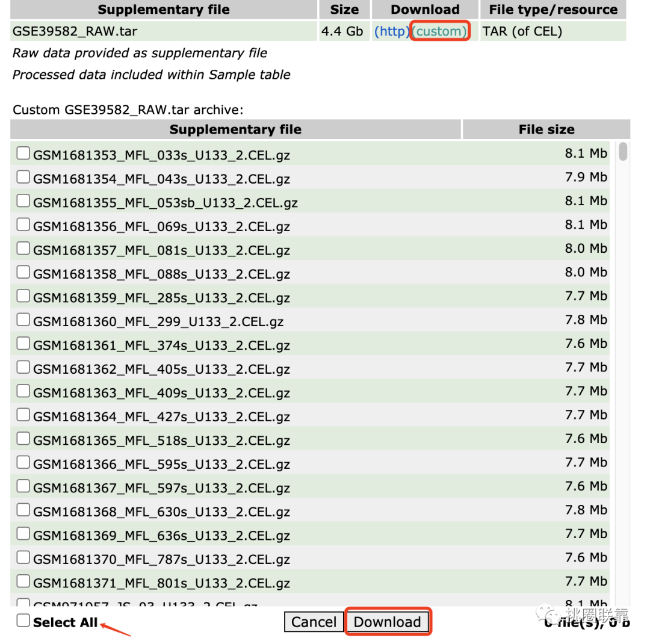The width and height of the screenshot is (650, 644).
Task: Check the GSM1681365_MFL_518s checkbox
Action: (23, 438)
